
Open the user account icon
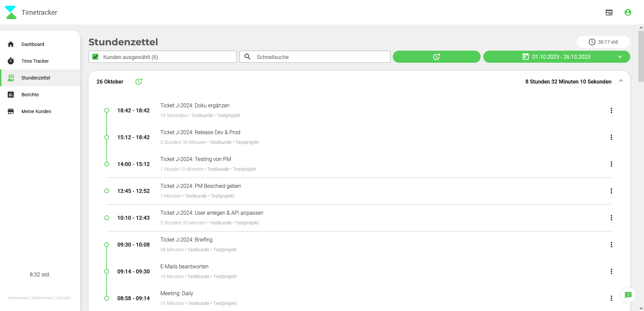[628, 12]
